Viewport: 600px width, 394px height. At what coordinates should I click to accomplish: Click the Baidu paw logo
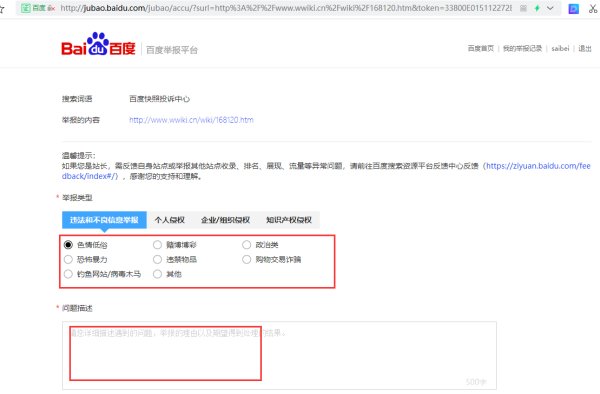click(x=98, y=44)
